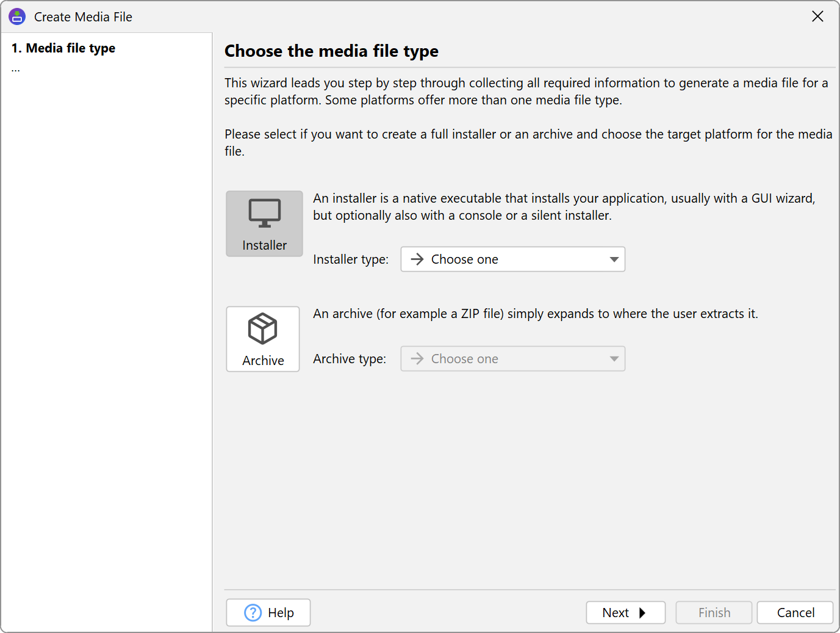Screen dimensions: 840x633
Task: Click the right arrow icon in Installer type field
Action: [417, 259]
